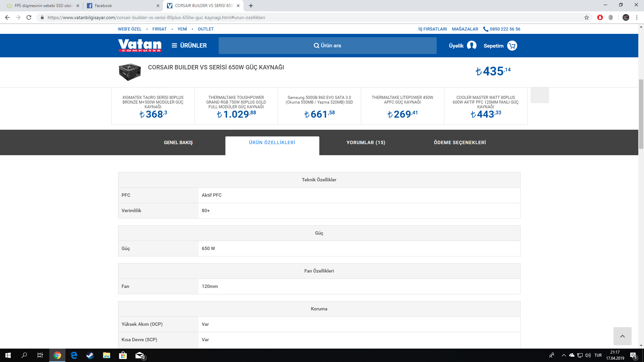Open the ÜRÜNLER hamburger menu
The height and width of the screenshot is (362, 644).
click(x=189, y=46)
